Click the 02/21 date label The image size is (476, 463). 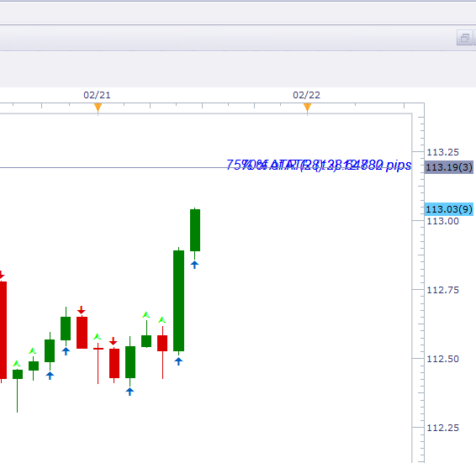pyautogui.click(x=98, y=95)
